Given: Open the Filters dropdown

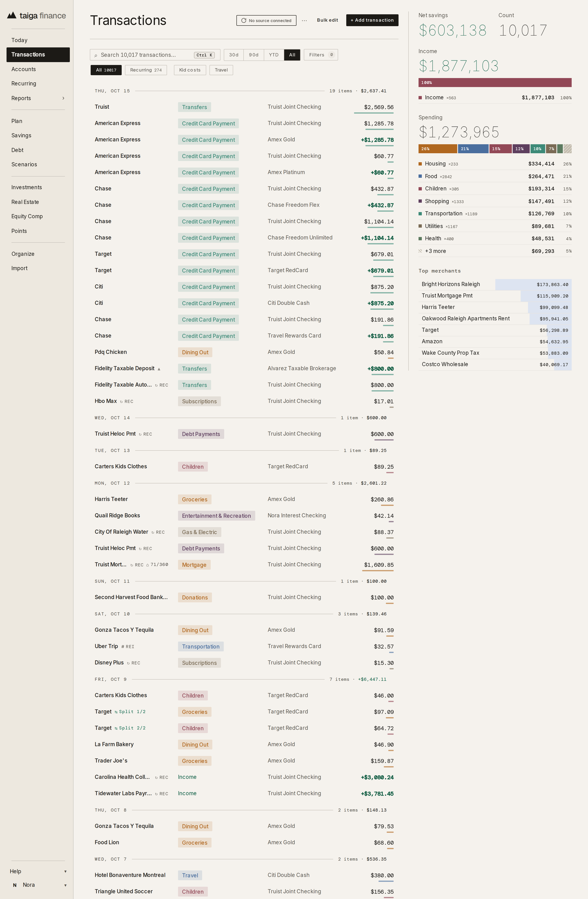Looking at the screenshot, I should 321,55.
